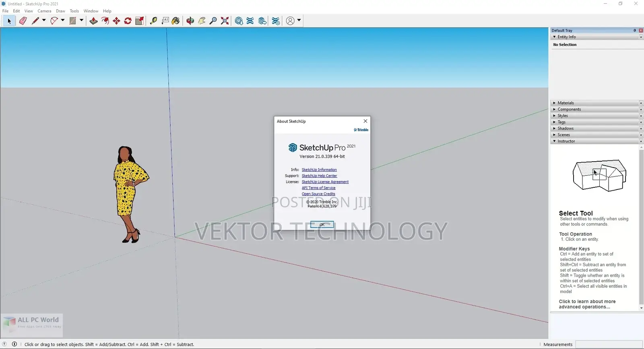Image resolution: width=644 pixels, height=349 pixels.
Task: Expand the Scenes panel
Action: tap(554, 135)
